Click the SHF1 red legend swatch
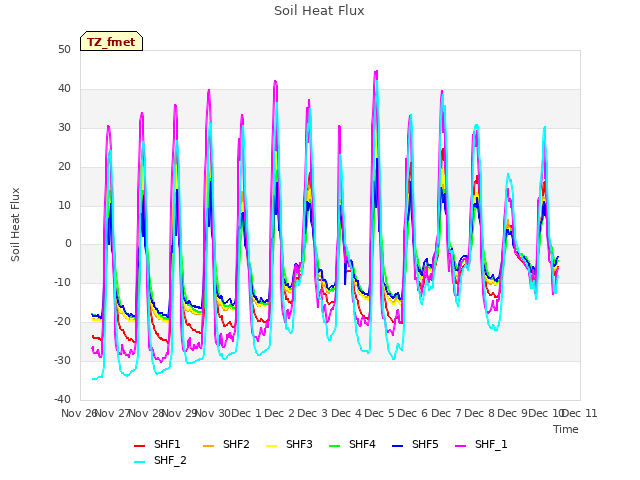Screen dimensions: 640x480 140,446
